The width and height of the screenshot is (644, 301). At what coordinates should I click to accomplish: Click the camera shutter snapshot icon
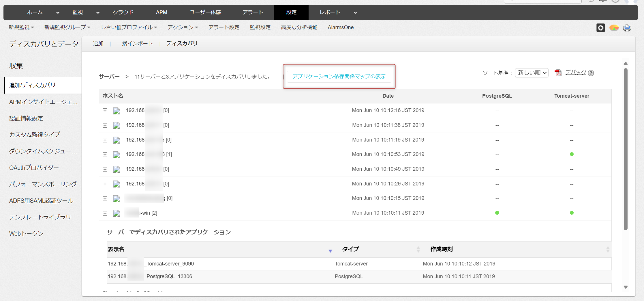pos(600,28)
